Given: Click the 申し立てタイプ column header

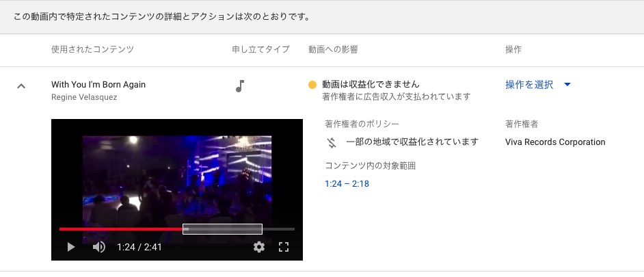Looking at the screenshot, I should point(260,50).
